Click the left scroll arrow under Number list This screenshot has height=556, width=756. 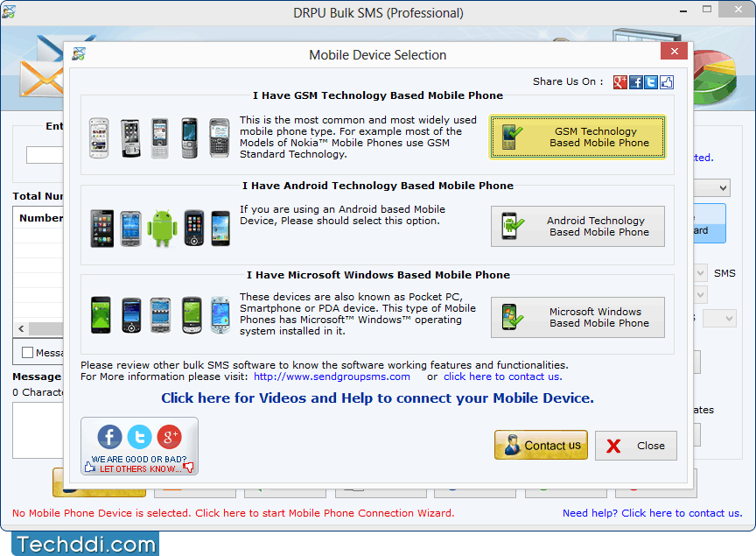click(21, 328)
